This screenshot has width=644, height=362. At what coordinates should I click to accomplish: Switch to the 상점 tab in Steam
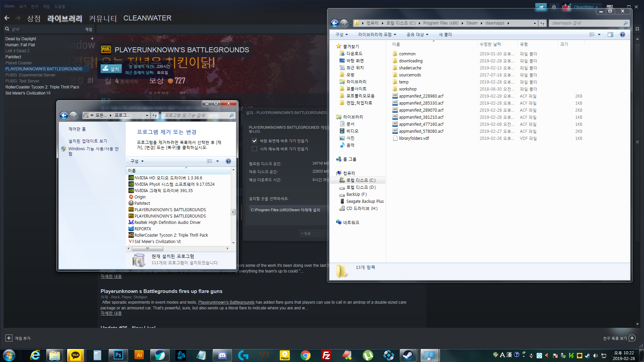[34, 18]
